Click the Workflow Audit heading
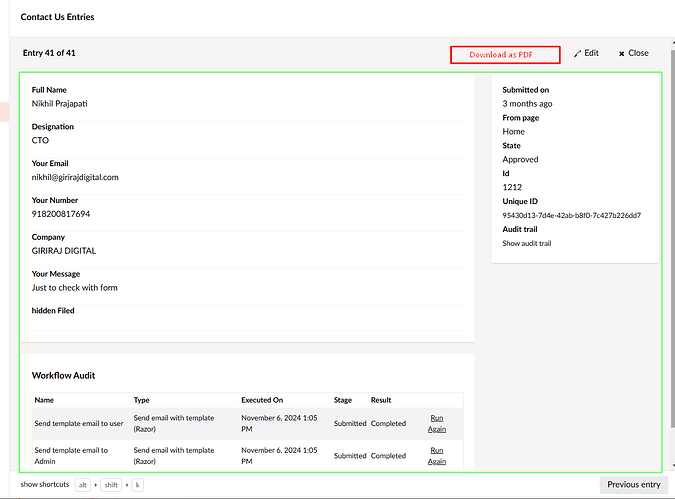 pyautogui.click(x=63, y=376)
